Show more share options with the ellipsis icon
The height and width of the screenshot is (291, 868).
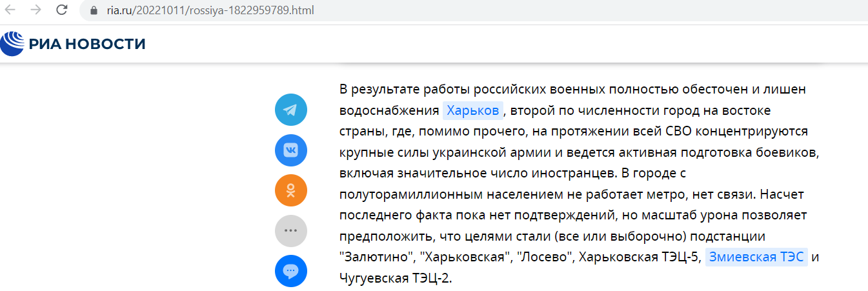tap(291, 231)
